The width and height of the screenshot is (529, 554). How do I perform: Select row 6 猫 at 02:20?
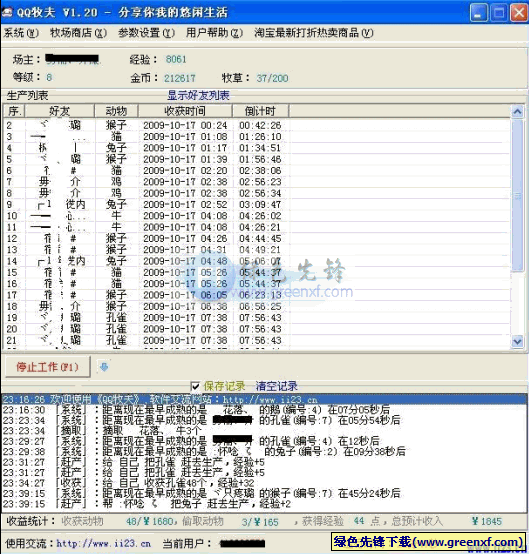(x=257, y=170)
